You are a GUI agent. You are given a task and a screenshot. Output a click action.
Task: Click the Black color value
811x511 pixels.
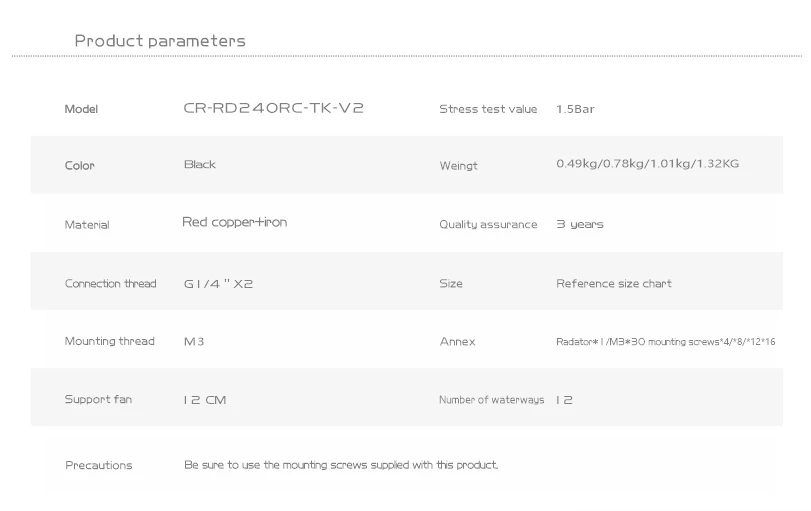click(x=200, y=164)
